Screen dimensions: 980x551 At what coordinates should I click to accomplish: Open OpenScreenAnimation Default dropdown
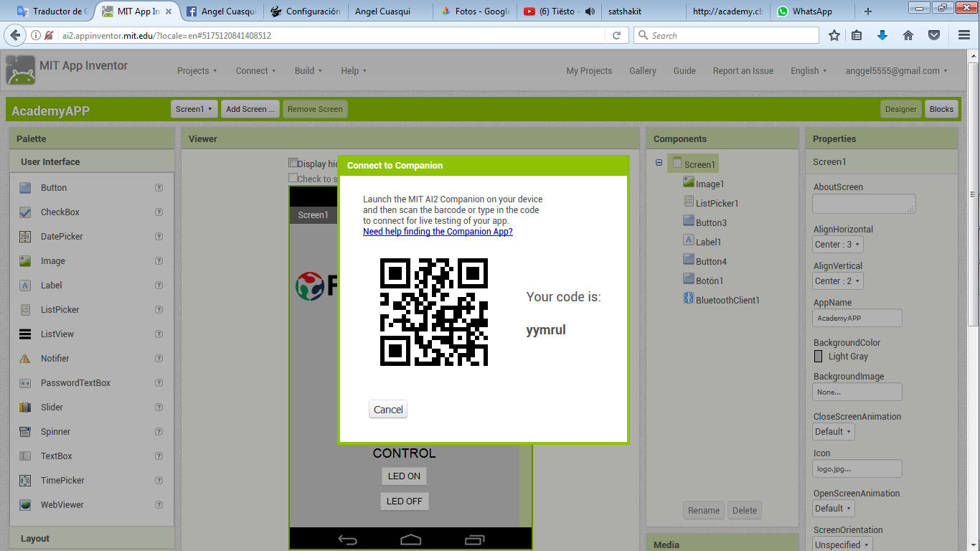click(834, 509)
